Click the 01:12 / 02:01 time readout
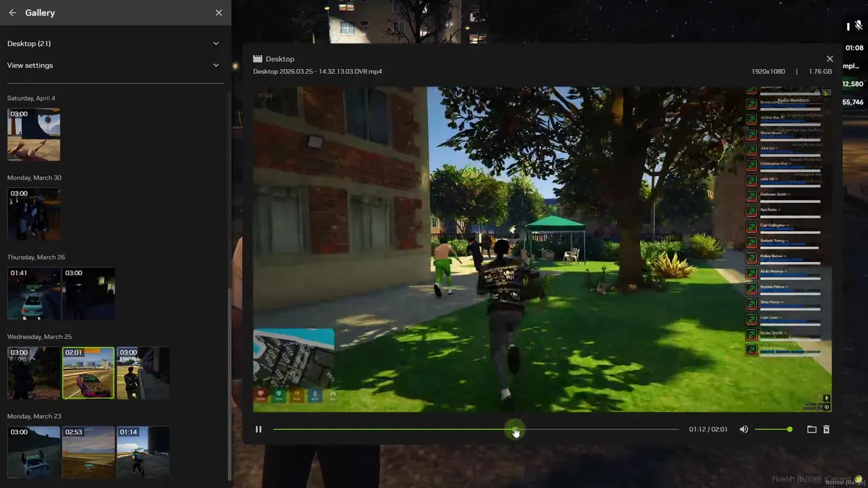Viewport: 868px width, 488px height. [x=708, y=429]
